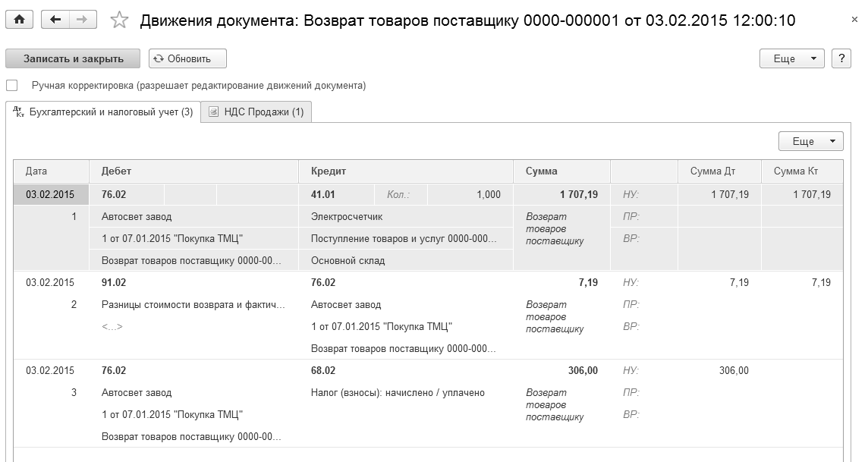Screen dimensions: 868x462
Task: Enable the Ручная корректировка checkbox
Action: pos(11,86)
